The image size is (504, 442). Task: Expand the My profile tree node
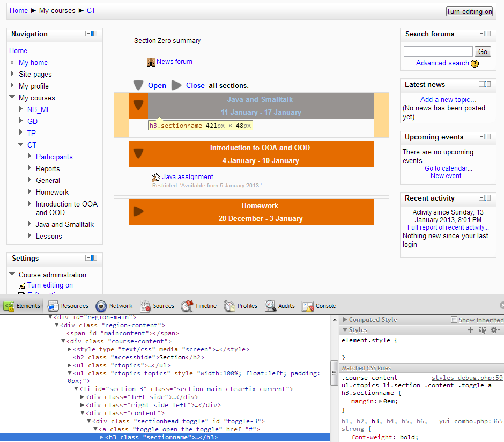point(12,85)
